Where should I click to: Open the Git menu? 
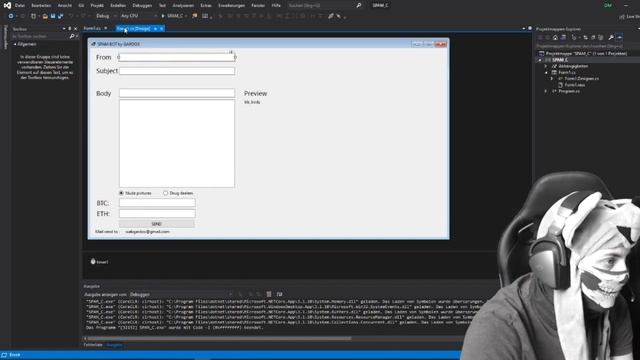click(x=81, y=5)
